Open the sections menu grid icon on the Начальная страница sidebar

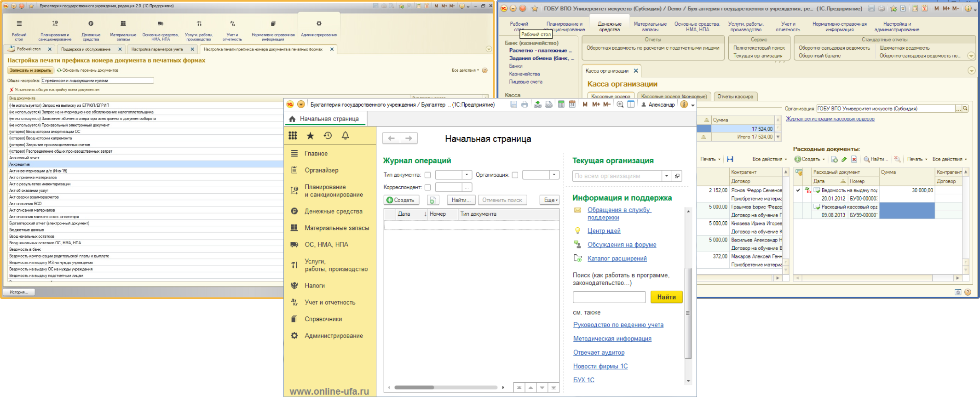(x=293, y=135)
